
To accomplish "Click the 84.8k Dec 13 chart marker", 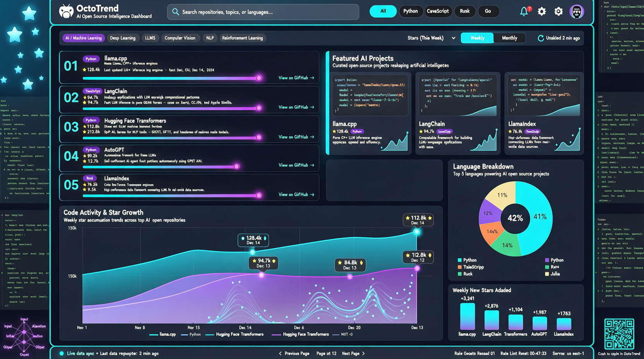I will (350, 277).
